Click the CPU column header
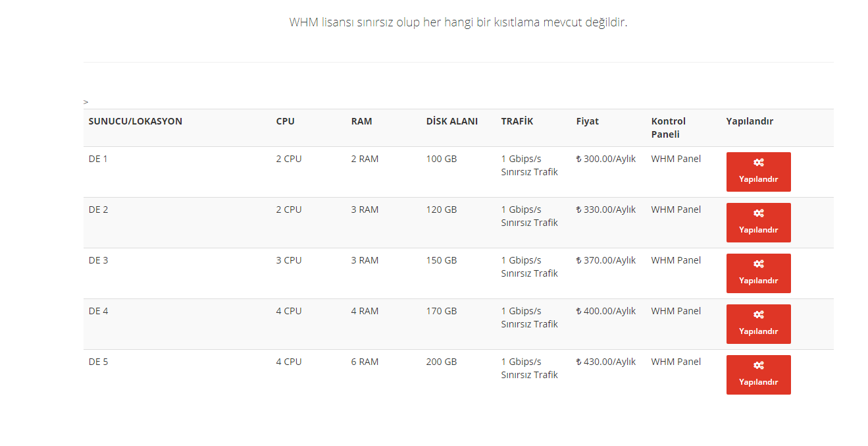 pyautogui.click(x=286, y=121)
